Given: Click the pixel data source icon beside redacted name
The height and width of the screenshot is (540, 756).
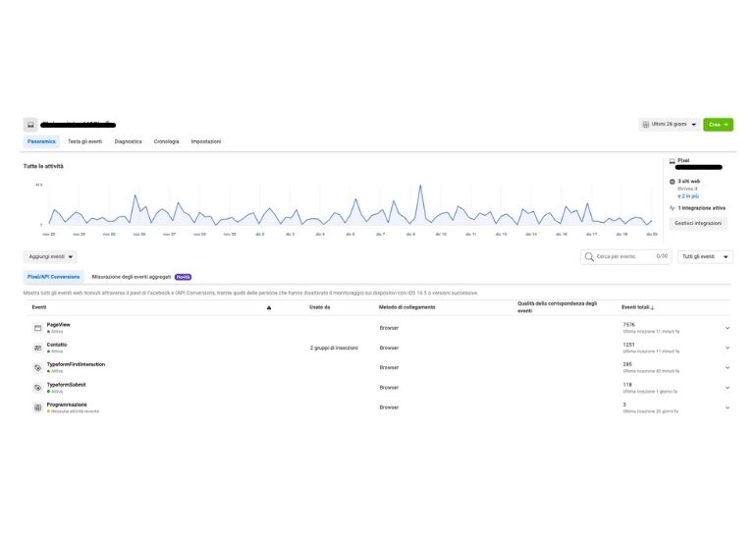Looking at the screenshot, I should [x=30, y=125].
